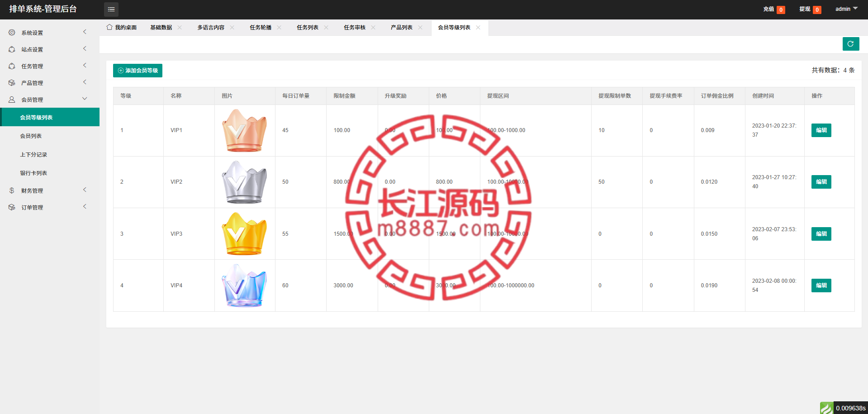Click the 共有数据 4 条 count text
Viewport: 868px width, 414px height.
pyautogui.click(x=833, y=70)
